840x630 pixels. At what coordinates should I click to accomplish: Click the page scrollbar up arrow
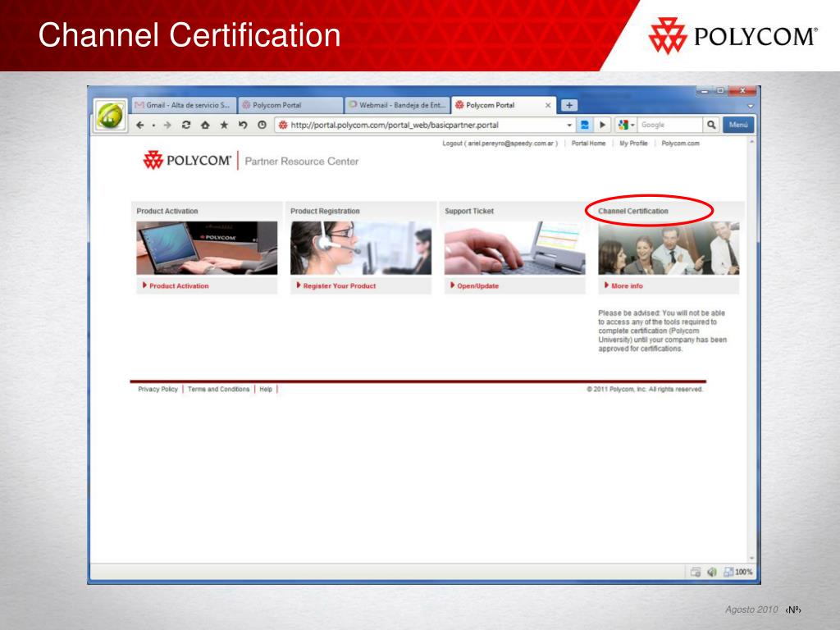(x=751, y=142)
